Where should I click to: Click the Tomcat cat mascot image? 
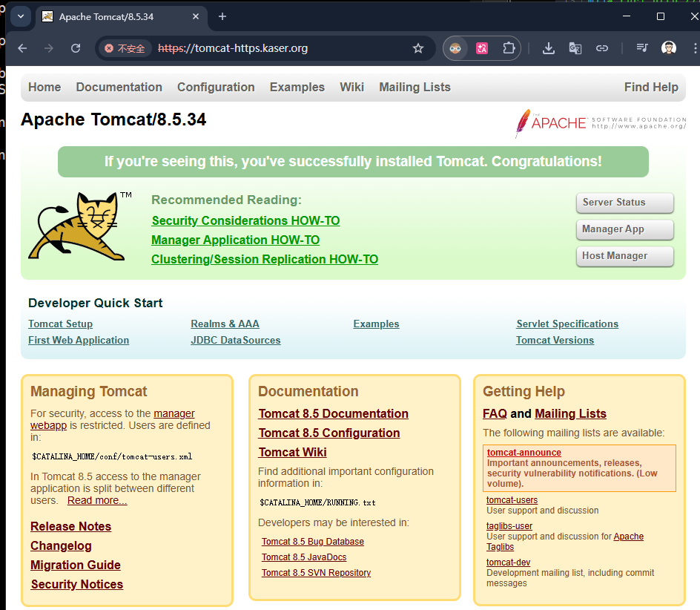coord(80,226)
